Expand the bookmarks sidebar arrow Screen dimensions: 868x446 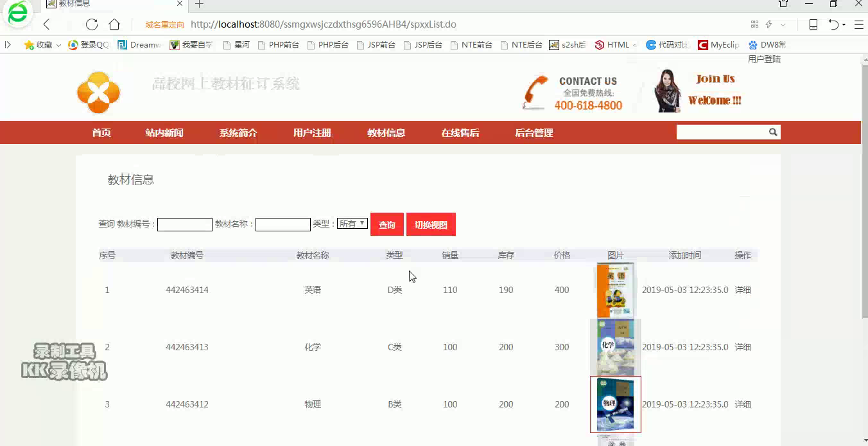point(8,45)
